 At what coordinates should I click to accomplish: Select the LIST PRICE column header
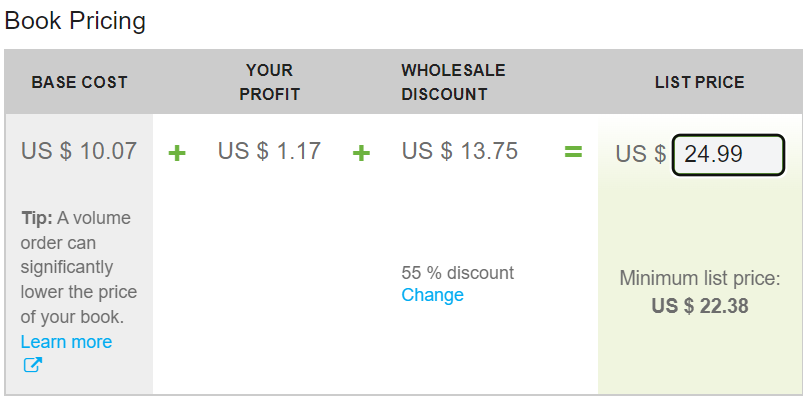(700, 82)
